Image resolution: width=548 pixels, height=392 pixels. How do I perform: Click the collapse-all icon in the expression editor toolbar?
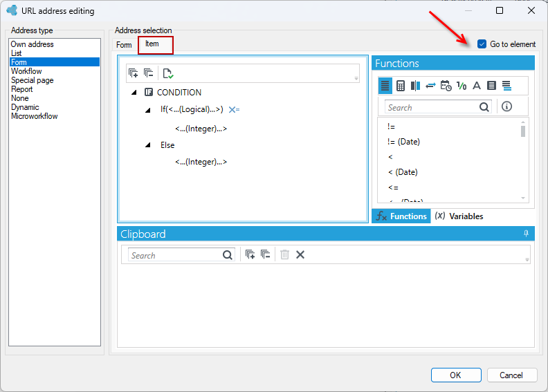(x=149, y=73)
